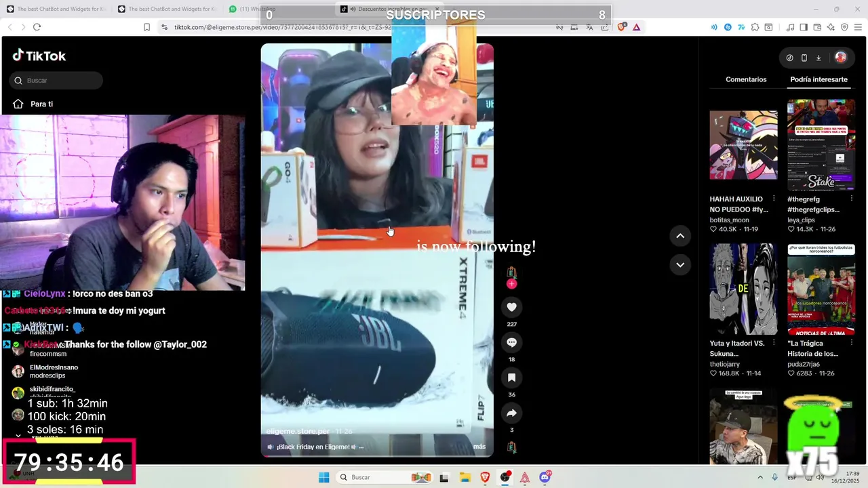Focus the TikTok Buscar search field
Screen dimensions: 868x488
(x=56, y=81)
